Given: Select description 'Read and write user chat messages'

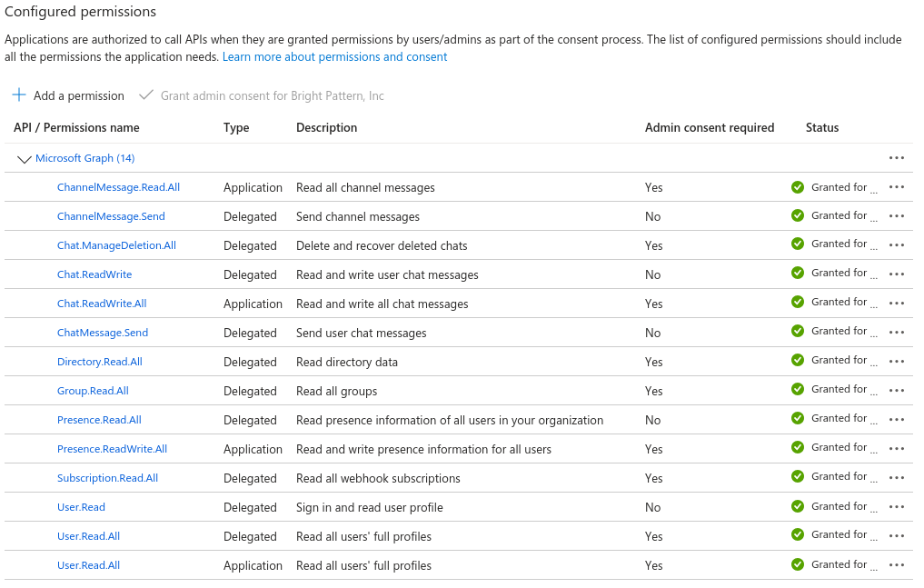Looking at the screenshot, I should [x=387, y=274].
